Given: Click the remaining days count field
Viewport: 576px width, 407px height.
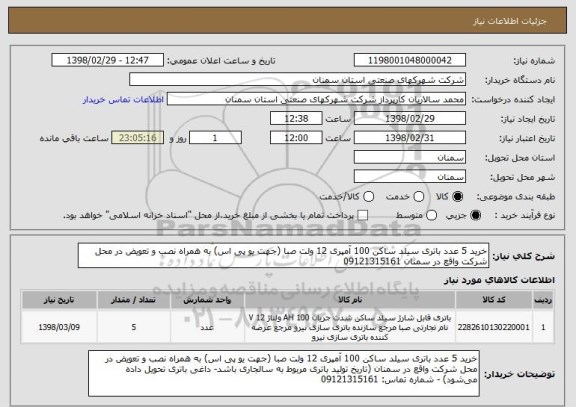Looking at the screenshot, I should point(215,138).
